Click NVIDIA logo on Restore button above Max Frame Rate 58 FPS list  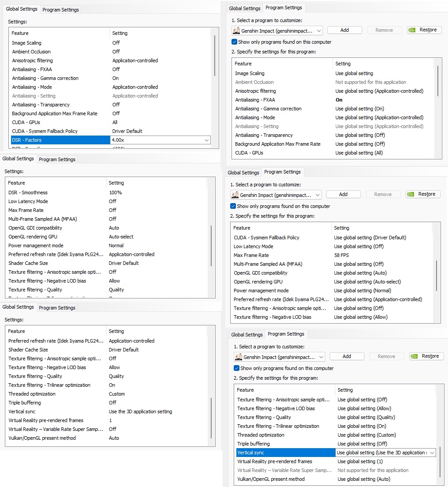411,194
